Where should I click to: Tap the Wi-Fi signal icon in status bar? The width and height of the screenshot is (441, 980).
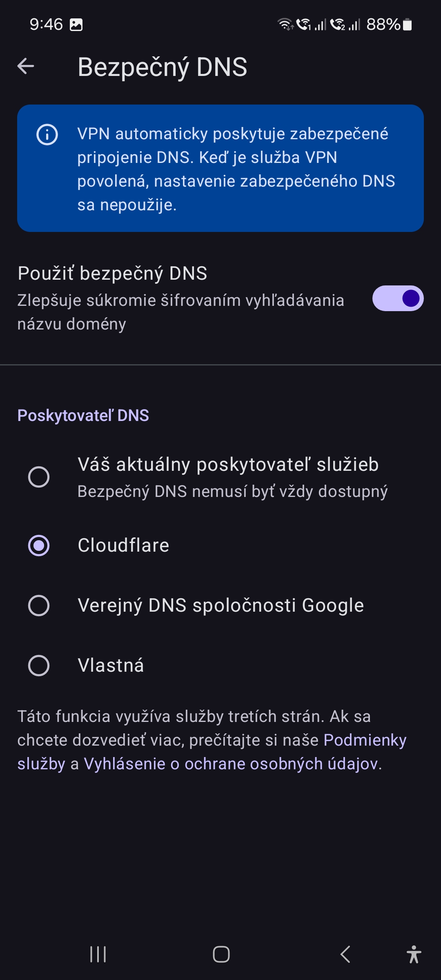pyautogui.click(x=285, y=24)
